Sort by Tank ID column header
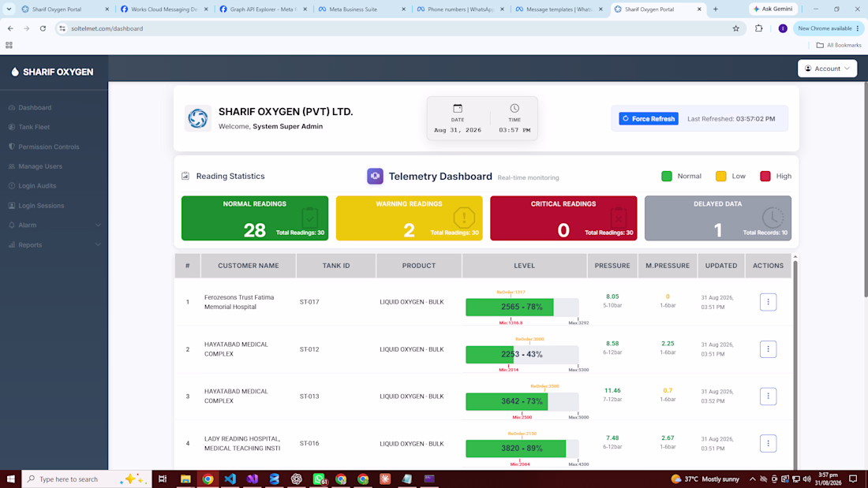The image size is (868, 488). (336, 266)
